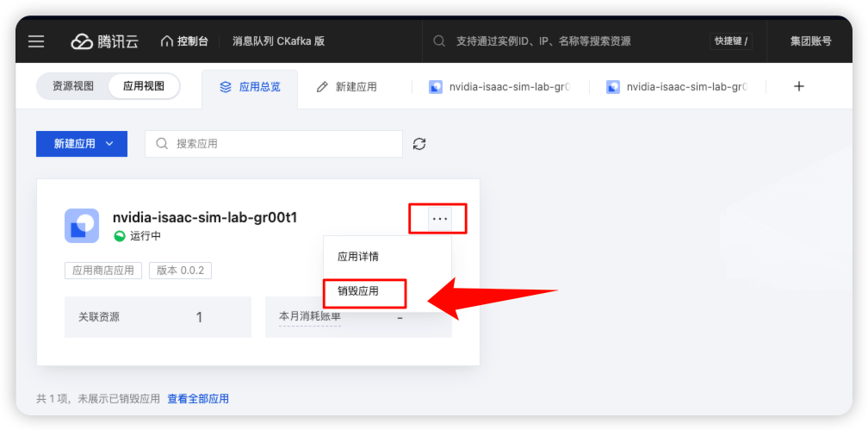
Task: Open the 集团账号 menu
Action: point(811,41)
